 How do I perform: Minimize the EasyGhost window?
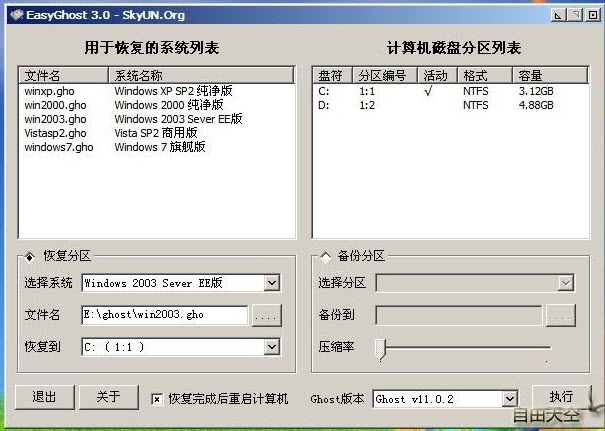pyautogui.click(x=557, y=15)
